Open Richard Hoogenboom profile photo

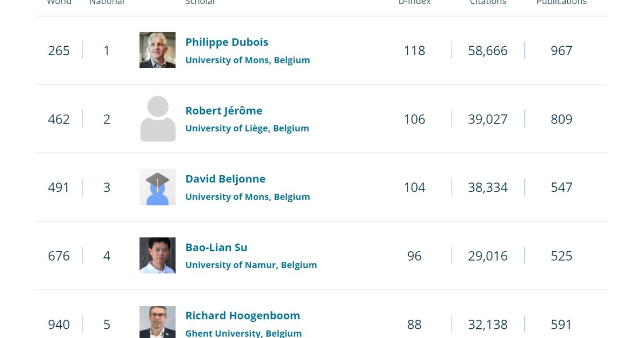point(157,322)
